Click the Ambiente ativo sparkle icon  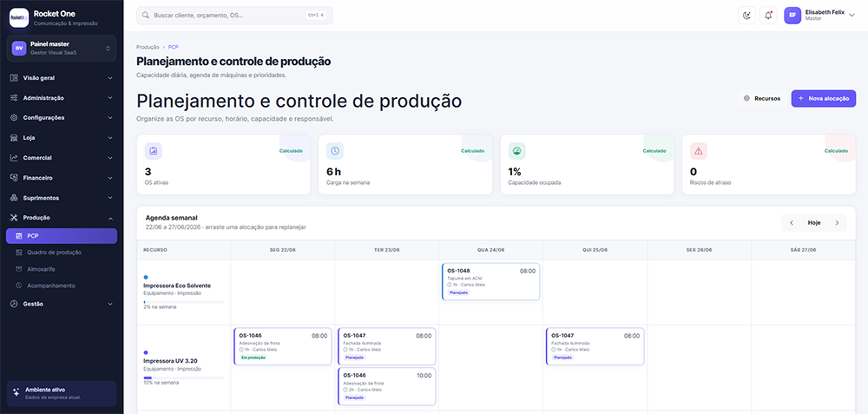pos(16,391)
